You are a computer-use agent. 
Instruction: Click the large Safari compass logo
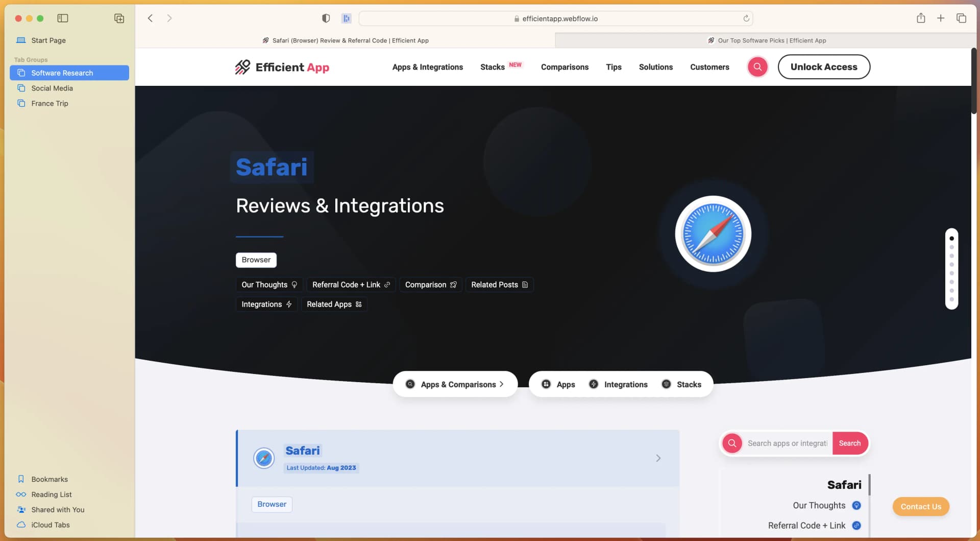tap(713, 234)
